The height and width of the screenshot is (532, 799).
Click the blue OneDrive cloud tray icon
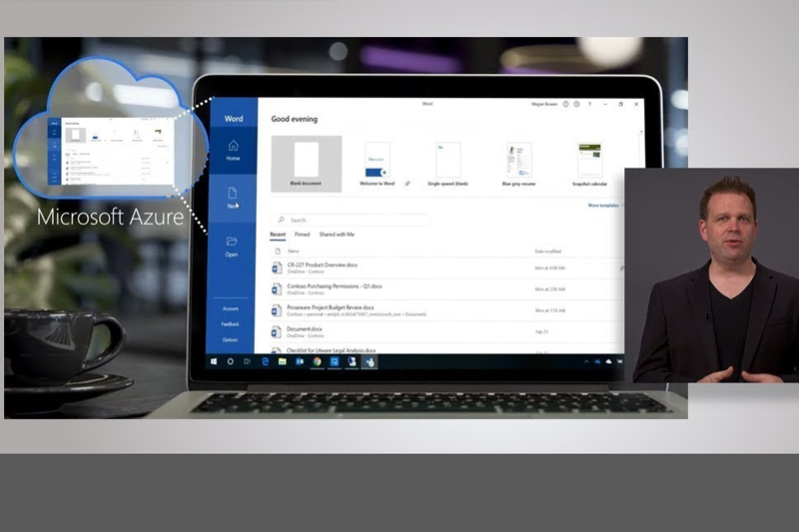597,361
